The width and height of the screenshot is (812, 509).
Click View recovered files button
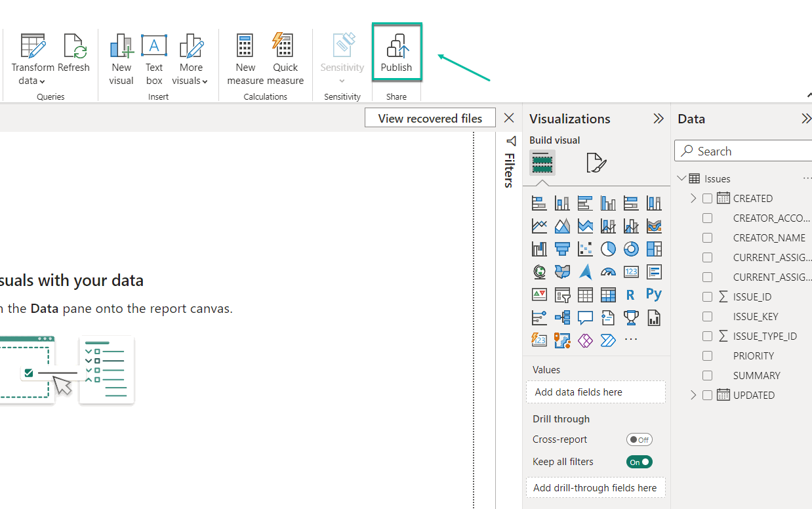tap(430, 118)
